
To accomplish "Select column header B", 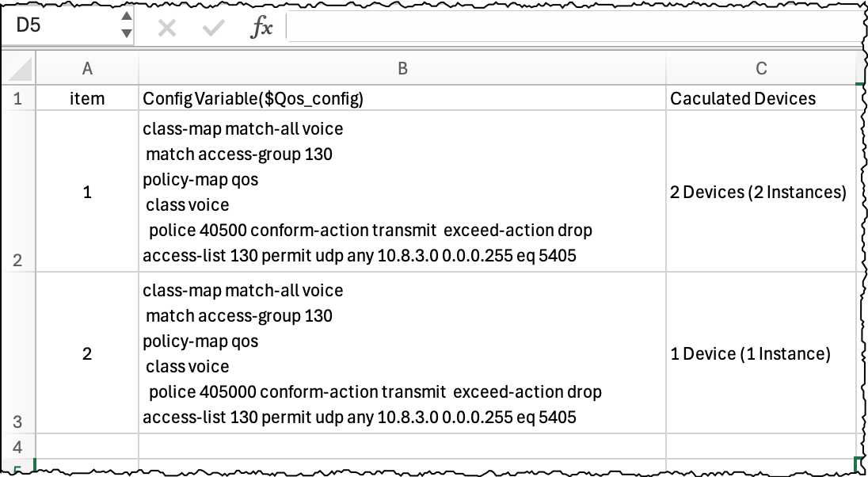I will click(x=402, y=69).
